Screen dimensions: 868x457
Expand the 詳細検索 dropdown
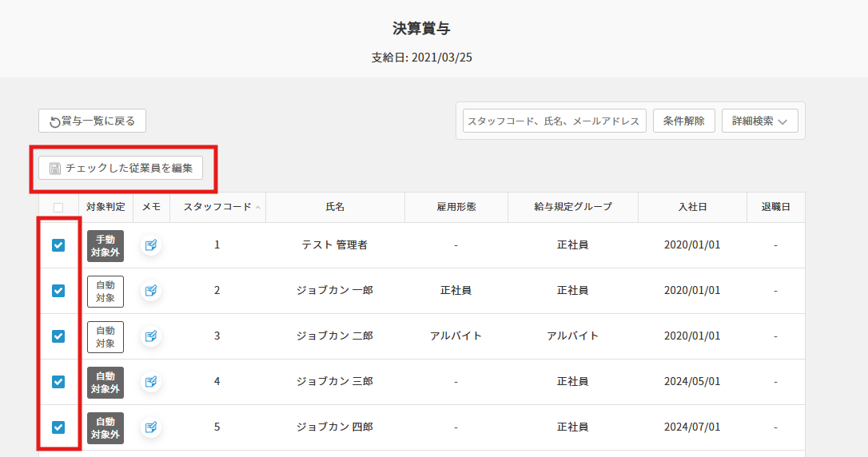pos(759,121)
